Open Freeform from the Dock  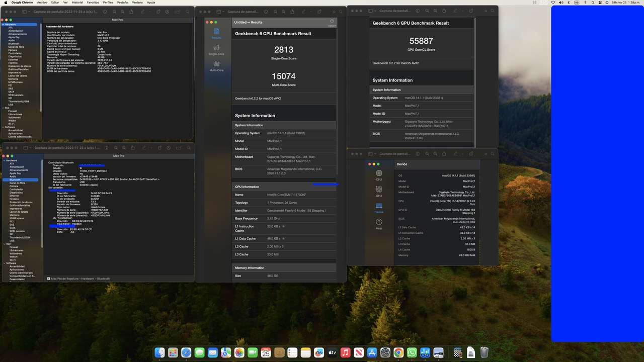[319, 352]
